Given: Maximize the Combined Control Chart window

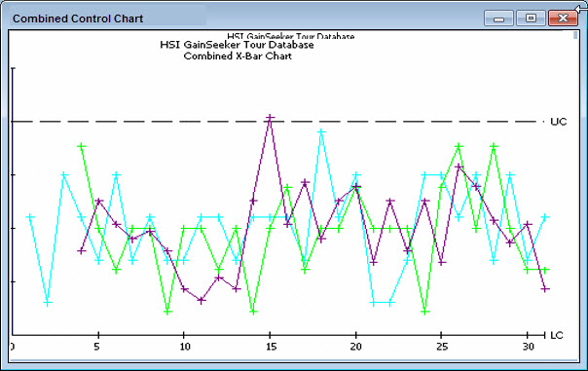Looking at the screenshot, I should (531, 18).
